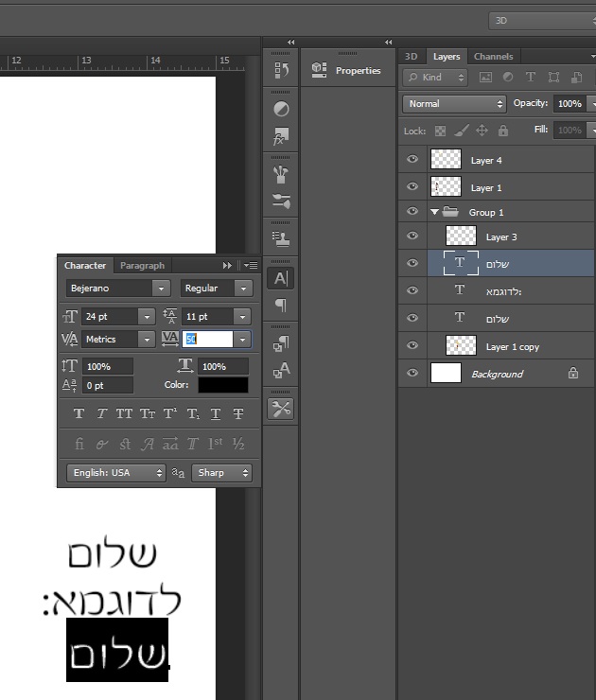
Task: Hide the לדוגמא: text layer eye
Action: point(412,290)
